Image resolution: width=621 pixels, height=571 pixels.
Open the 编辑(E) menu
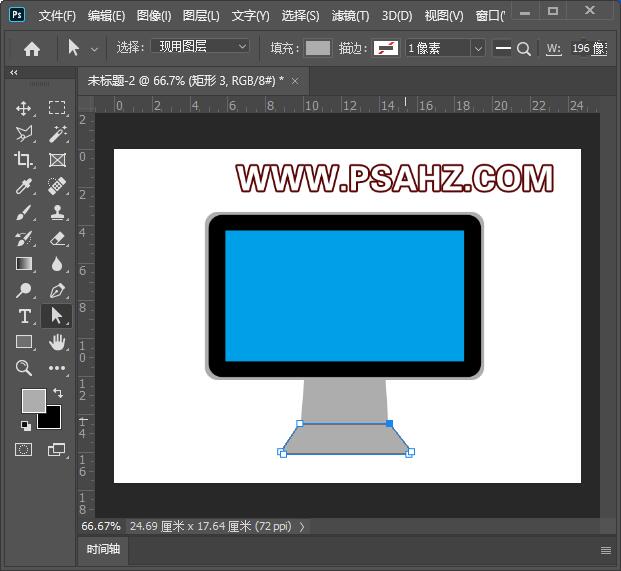tap(106, 16)
